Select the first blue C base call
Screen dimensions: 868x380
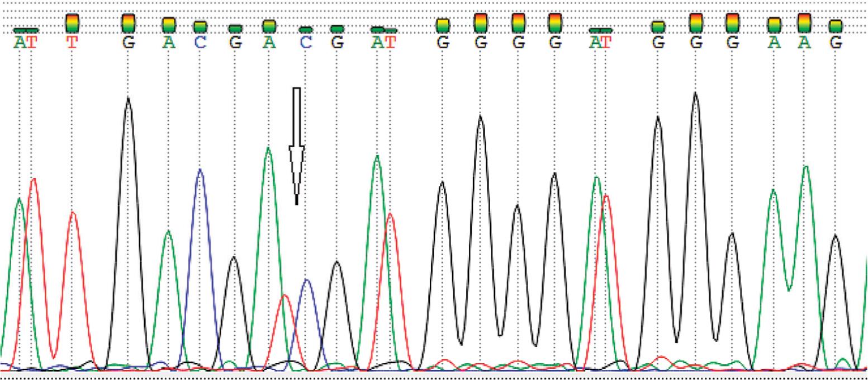click(200, 43)
